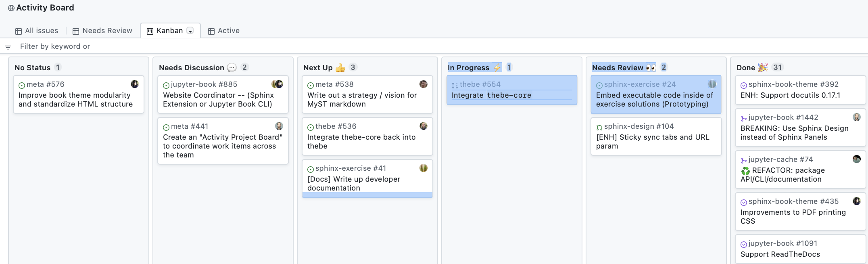
Task: Click assignee avatar on jupyter-cache #74 card
Action: point(856,159)
